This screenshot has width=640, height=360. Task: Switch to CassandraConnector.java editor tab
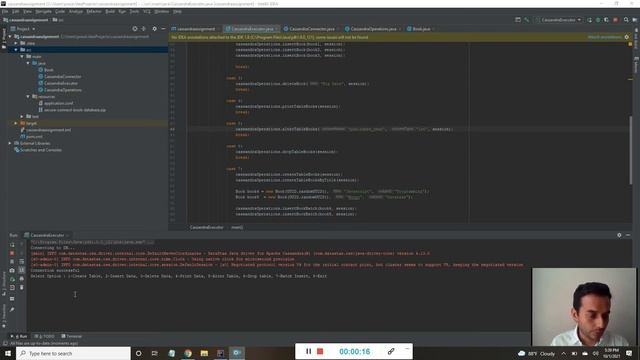(x=311, y=29)
